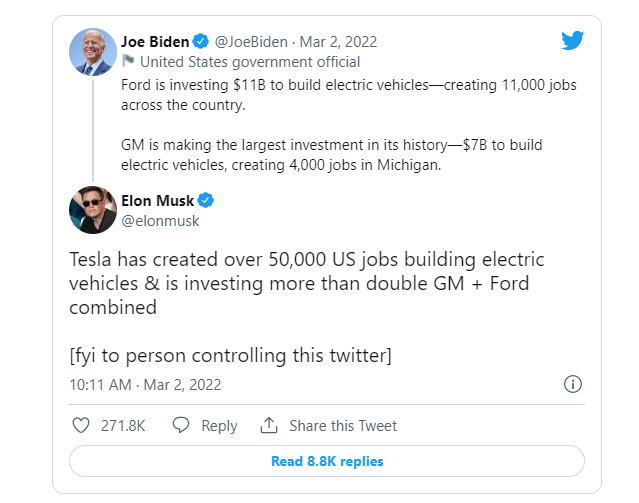Click the heart like icon
639x503 pixels.
pyautogui.click(x=82, y=425)
